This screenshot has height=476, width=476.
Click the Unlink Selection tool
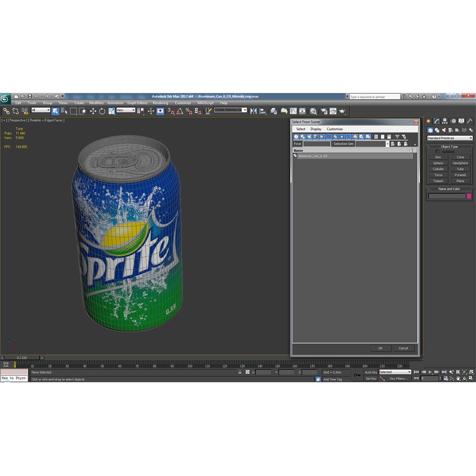click(15, 111)
